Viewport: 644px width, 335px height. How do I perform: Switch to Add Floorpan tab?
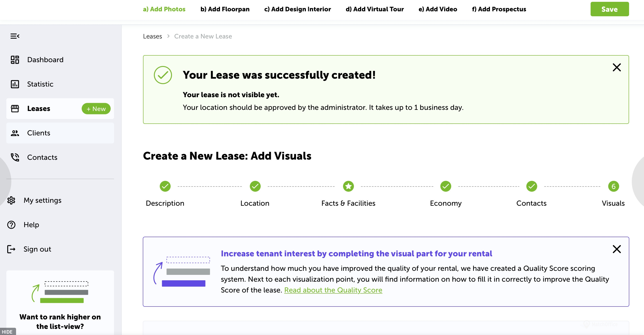(x=225, y=9)
